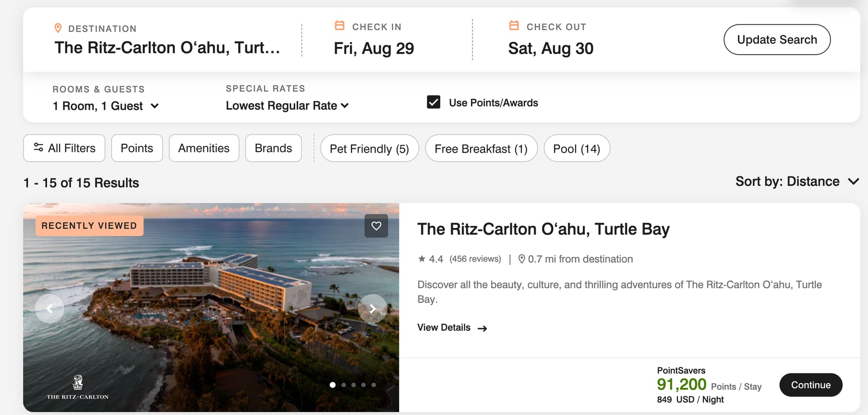Click the check-in calendar icon
868x415 pixels.
tap(340, 26)
